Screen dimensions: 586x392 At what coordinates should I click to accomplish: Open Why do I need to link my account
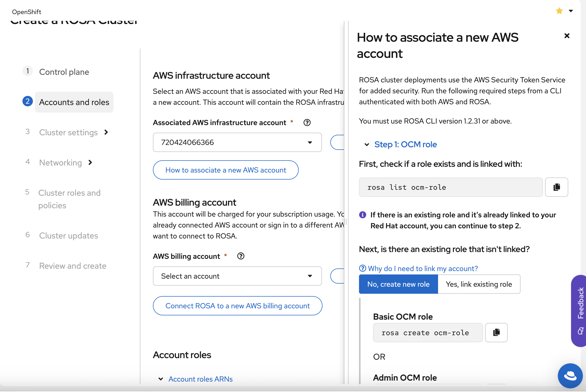point(422,268)
